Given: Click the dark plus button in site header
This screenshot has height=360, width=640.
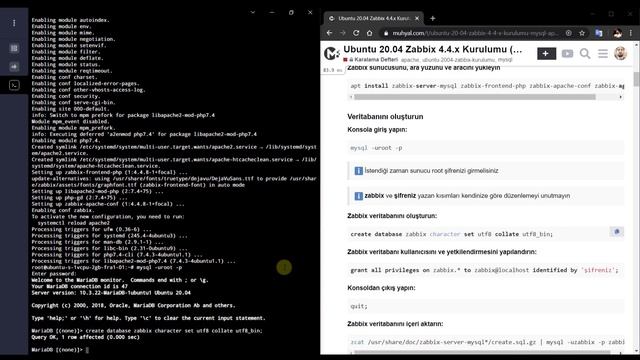Looking at the screenshot, I should coord(547,53).
